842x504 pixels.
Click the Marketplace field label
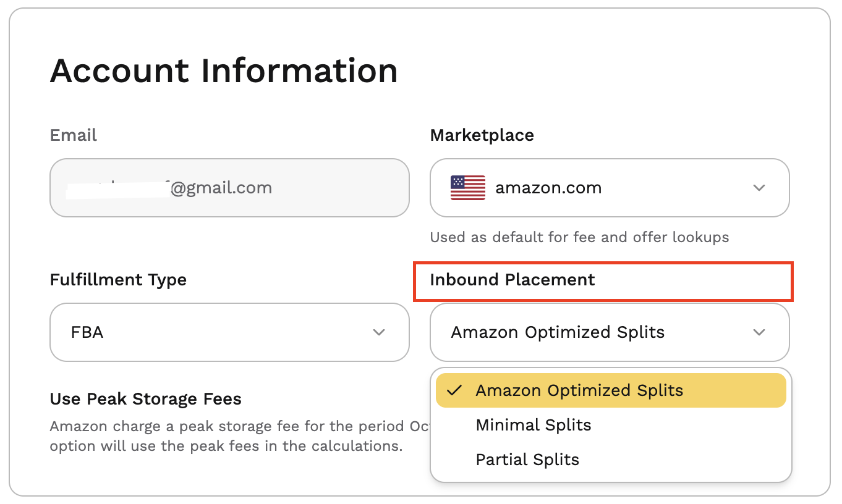[482, 135]
